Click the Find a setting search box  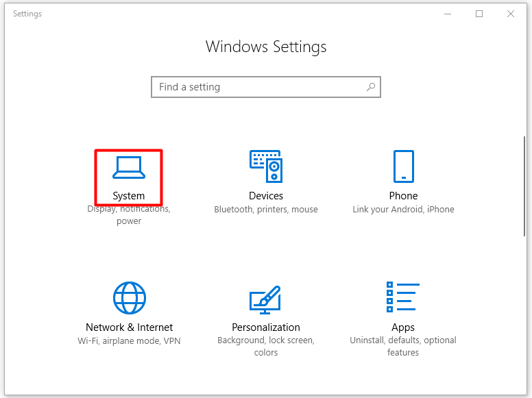(x=266, y=87)
